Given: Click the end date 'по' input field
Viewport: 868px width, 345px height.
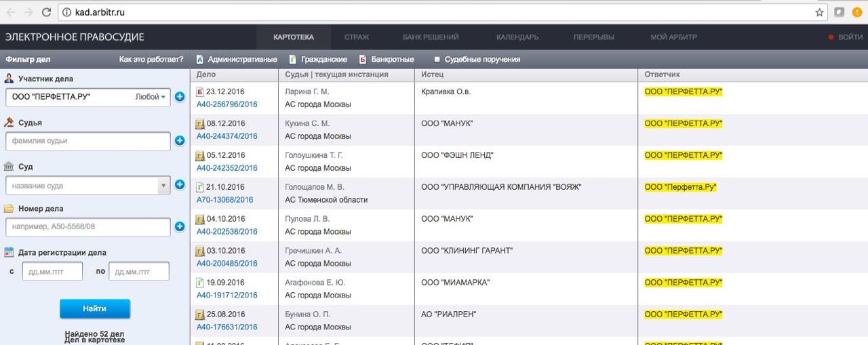Looking at the screenshot, I should [x=138, y=271].
